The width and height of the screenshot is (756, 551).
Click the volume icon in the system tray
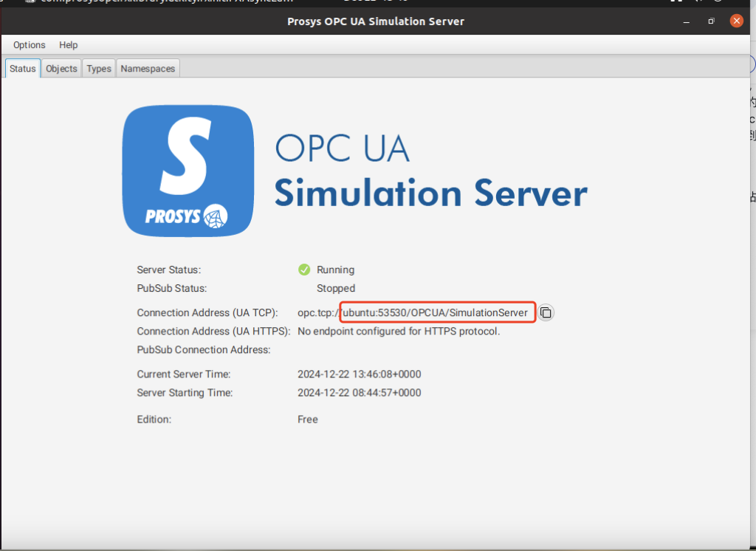(698, 3)
